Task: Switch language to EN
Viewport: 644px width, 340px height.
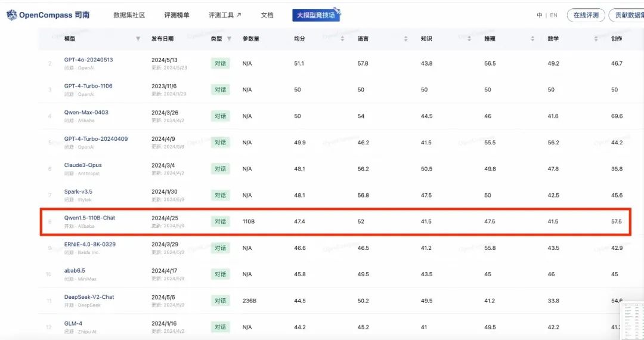Action: coord(553,15)
